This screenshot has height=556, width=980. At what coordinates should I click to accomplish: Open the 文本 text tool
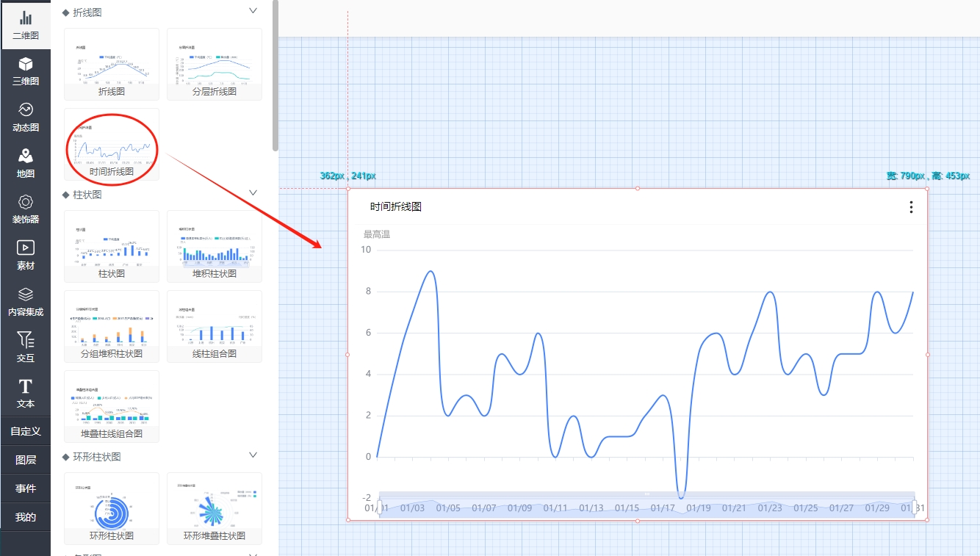[26, 393]
